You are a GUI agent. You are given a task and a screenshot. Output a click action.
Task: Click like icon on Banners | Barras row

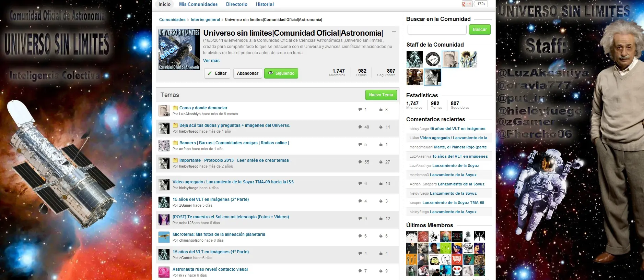point(381,145)
